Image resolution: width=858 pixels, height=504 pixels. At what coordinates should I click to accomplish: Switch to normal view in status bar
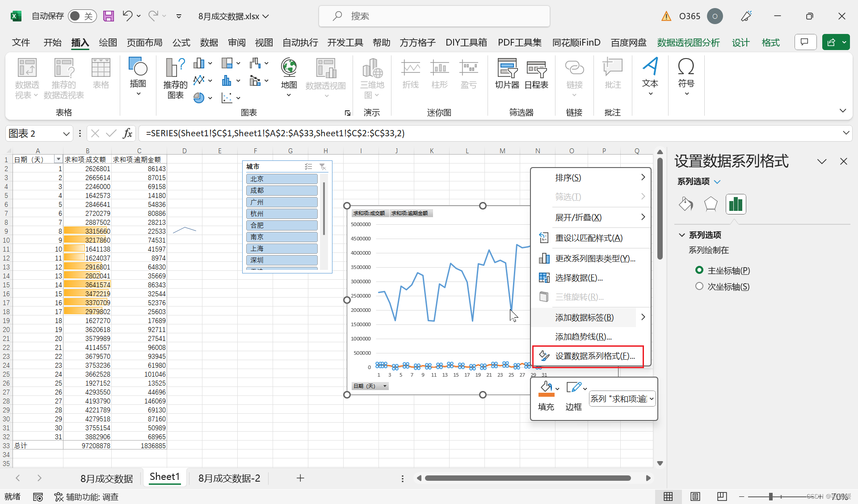click(668, 496)
